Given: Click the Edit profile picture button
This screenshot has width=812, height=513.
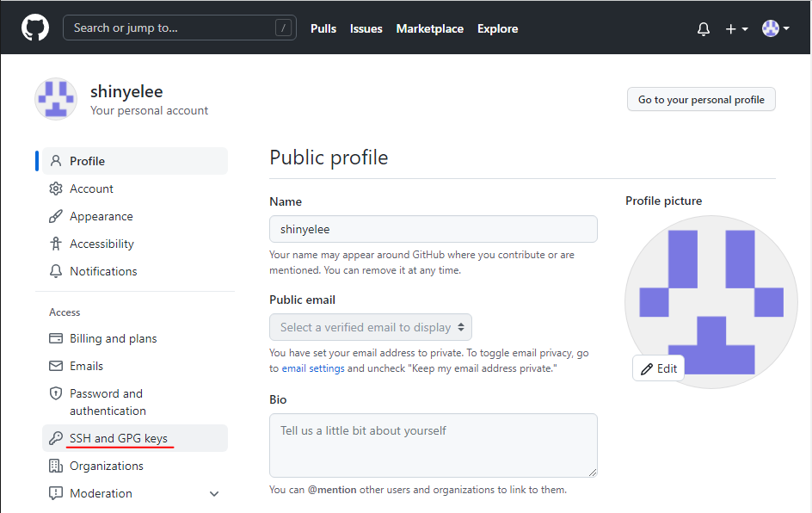Looking at the screenshot, I should pyautogui.click(x=659, y=368).
